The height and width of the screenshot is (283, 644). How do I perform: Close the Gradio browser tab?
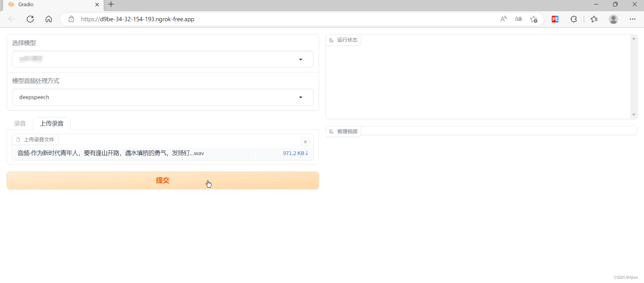pos(97,5)
